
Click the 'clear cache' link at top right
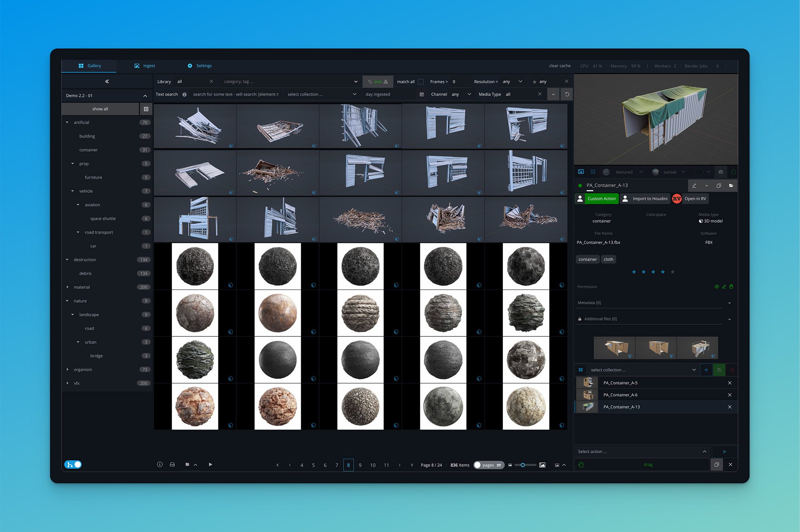(559, 66)
